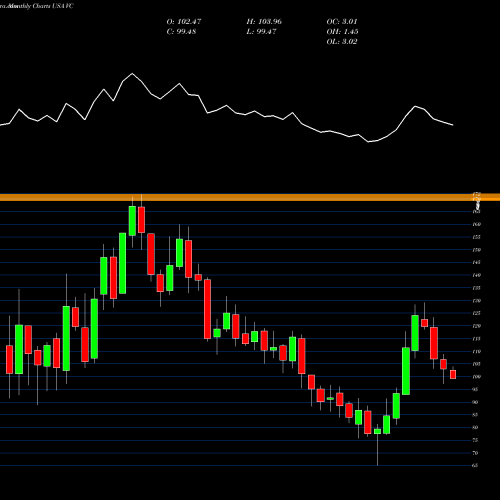Click the 'OH: 1.45' reading

(342, 32)
